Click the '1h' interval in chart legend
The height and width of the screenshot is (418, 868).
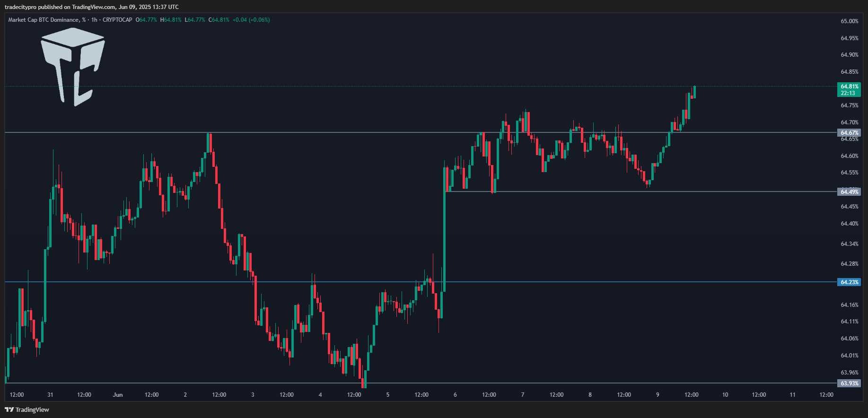[x=94, y=20]
